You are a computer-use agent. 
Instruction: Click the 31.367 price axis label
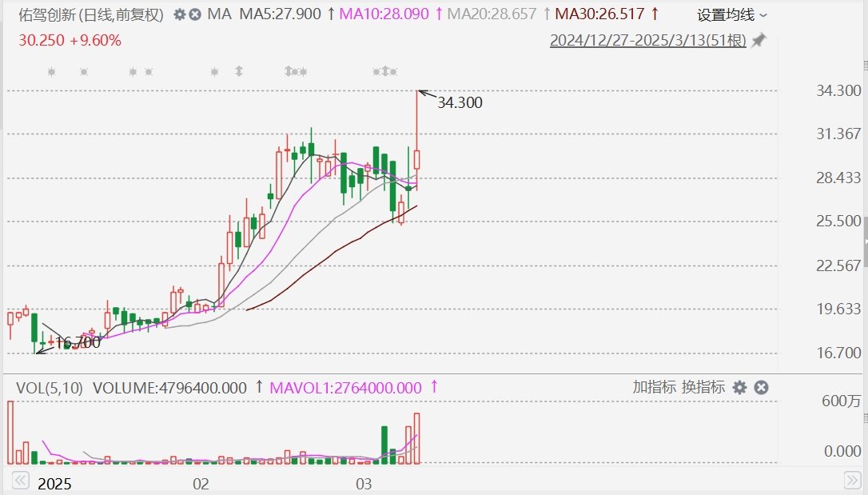point(838,134)
